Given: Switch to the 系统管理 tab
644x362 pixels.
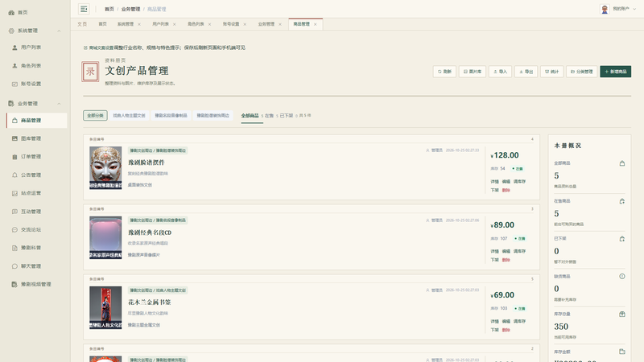Looking at the screenshot, I should tap(126, 24).
